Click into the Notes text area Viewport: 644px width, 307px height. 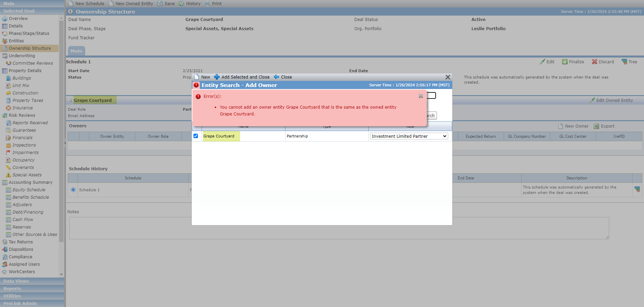pos(339,228)
